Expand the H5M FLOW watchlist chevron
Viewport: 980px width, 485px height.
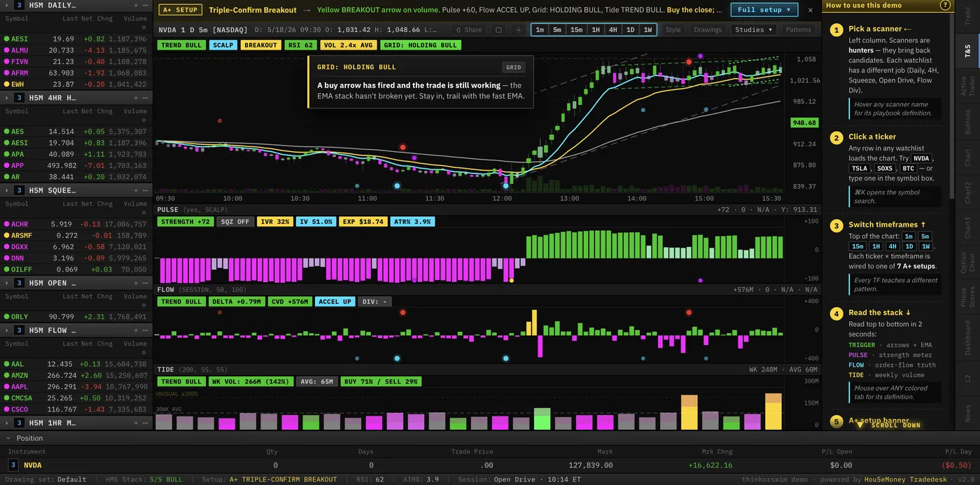point(6,330)
